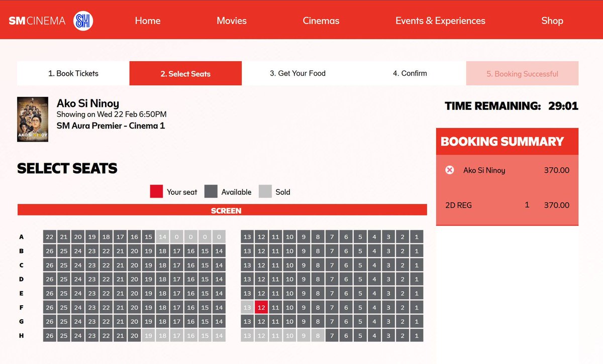Click the Ako Si Ninoy movie title

click(x=88, y=103)
